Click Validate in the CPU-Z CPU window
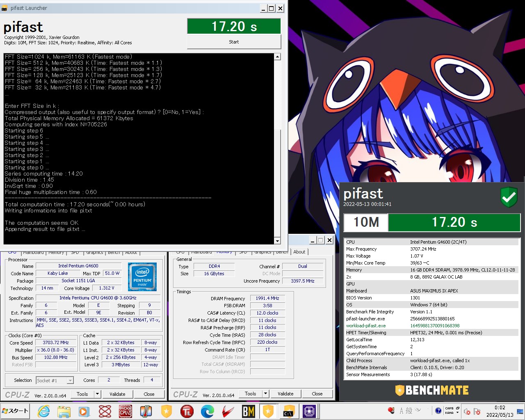Viewport: 525px width, 420px height. [x=117, y=394]
